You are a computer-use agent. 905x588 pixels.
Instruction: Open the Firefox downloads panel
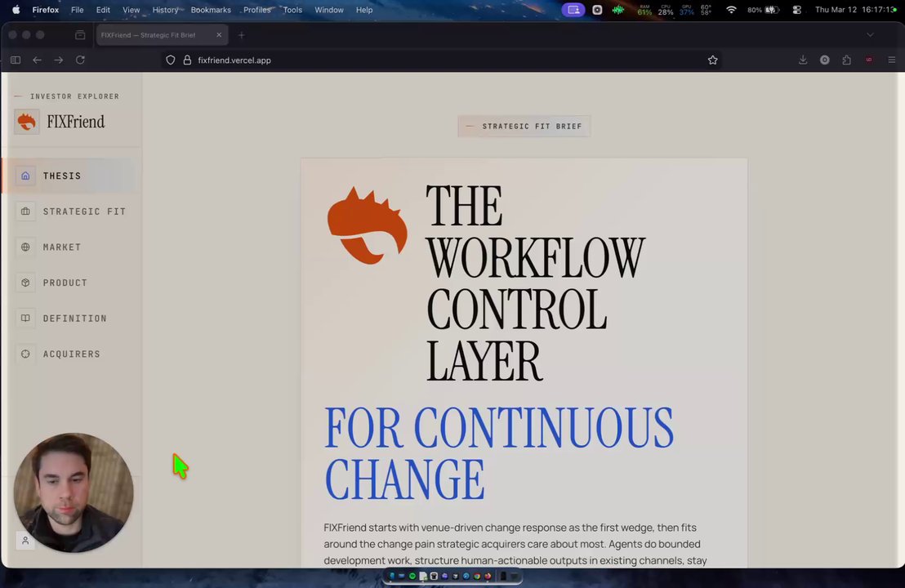[803, 60]
